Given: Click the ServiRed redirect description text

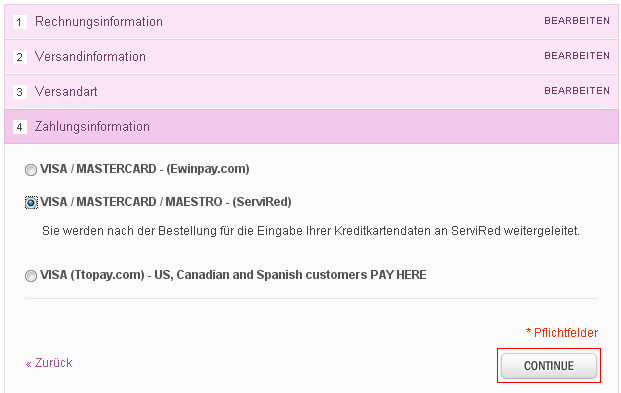Looking at the screenshot, I should (x=311, y=231).
